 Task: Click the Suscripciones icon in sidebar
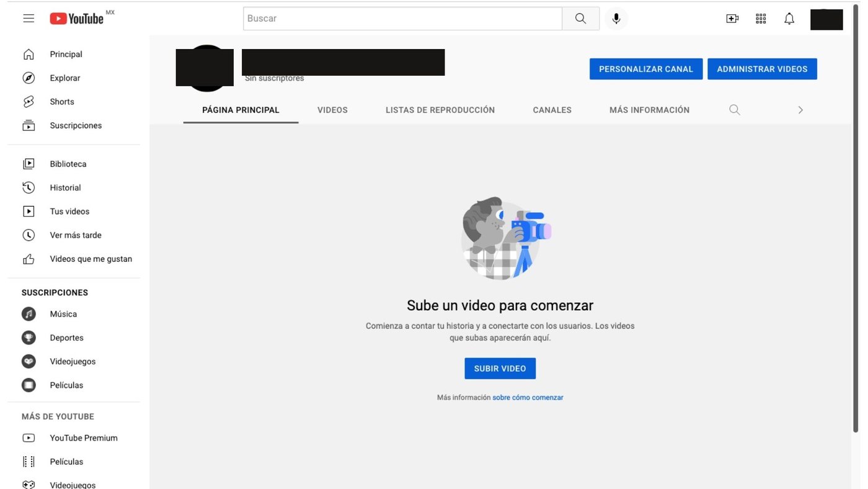pos(29,125)
